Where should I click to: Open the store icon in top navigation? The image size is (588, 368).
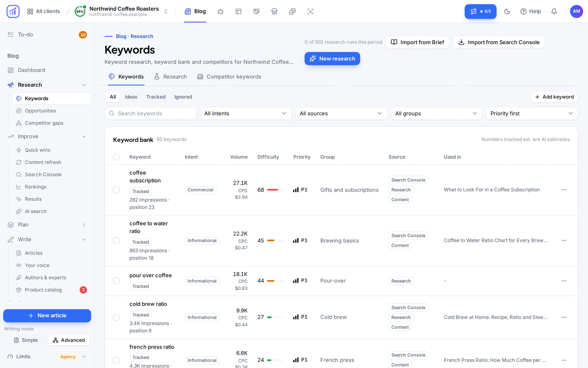[274, 11]
